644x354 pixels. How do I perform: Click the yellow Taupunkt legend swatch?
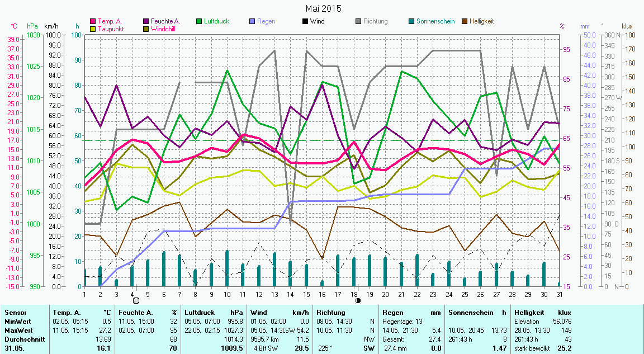93,29
